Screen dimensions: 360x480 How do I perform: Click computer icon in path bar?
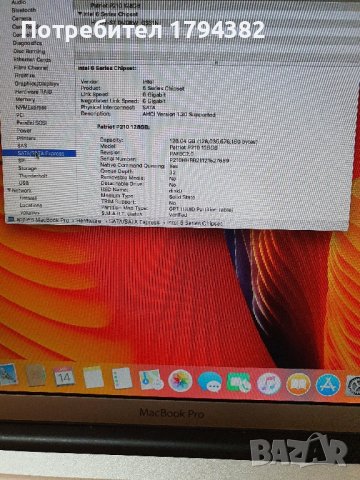point(11,219)
